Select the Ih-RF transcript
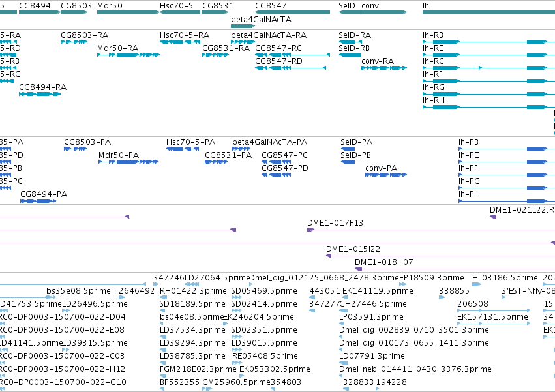 [x=489, y=81]
